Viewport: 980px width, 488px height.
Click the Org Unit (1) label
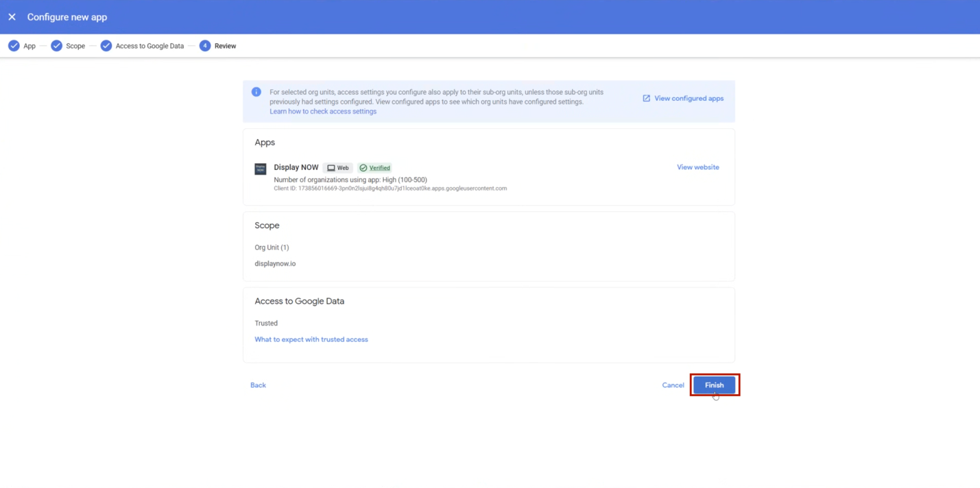(x=272, y=247)
